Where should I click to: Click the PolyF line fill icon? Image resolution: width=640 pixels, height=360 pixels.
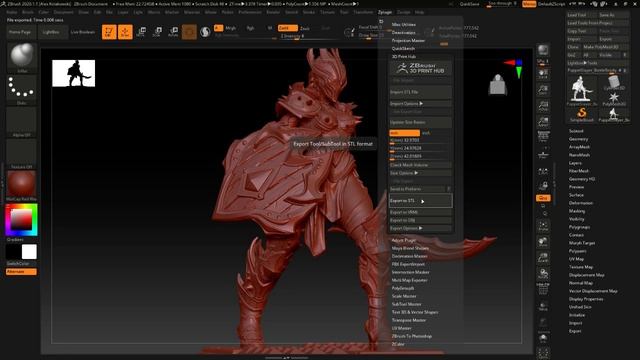[543, 289]
